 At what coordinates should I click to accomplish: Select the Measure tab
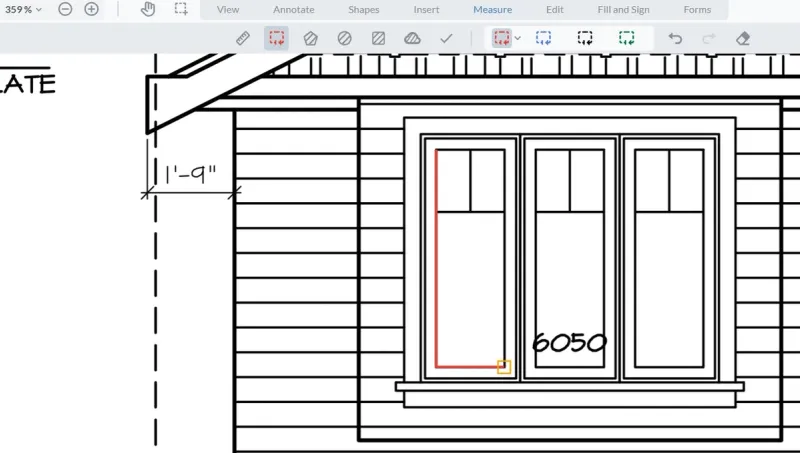point(492,10)
